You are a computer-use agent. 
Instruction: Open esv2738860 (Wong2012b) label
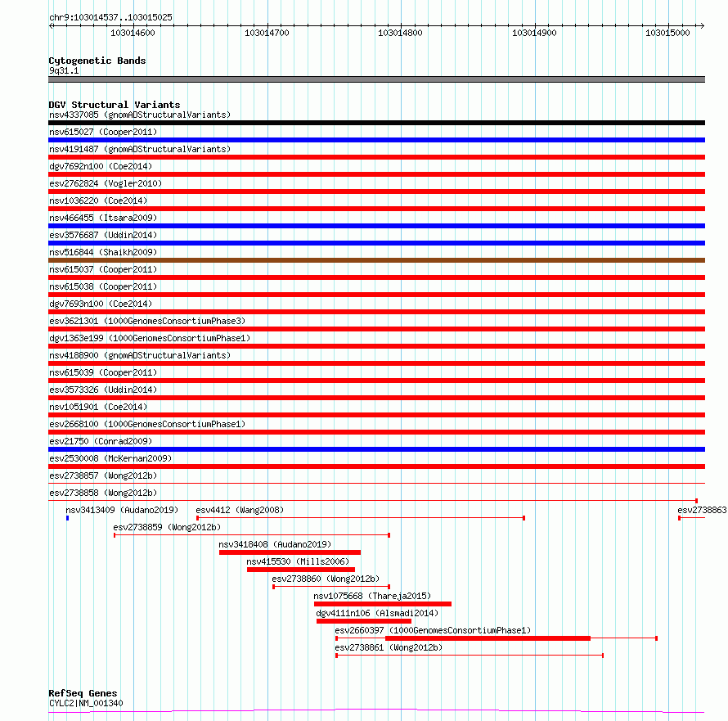tap(326, 579)
